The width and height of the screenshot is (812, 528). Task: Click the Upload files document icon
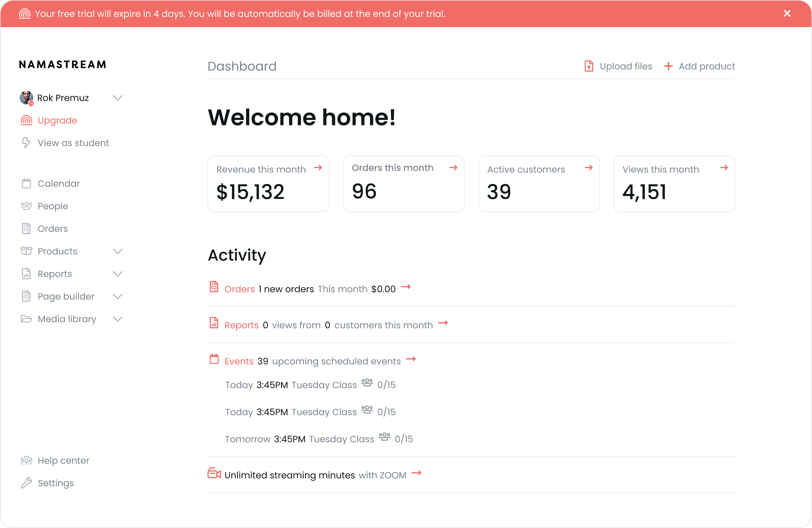pyautogui.click(x=589, y=66)
